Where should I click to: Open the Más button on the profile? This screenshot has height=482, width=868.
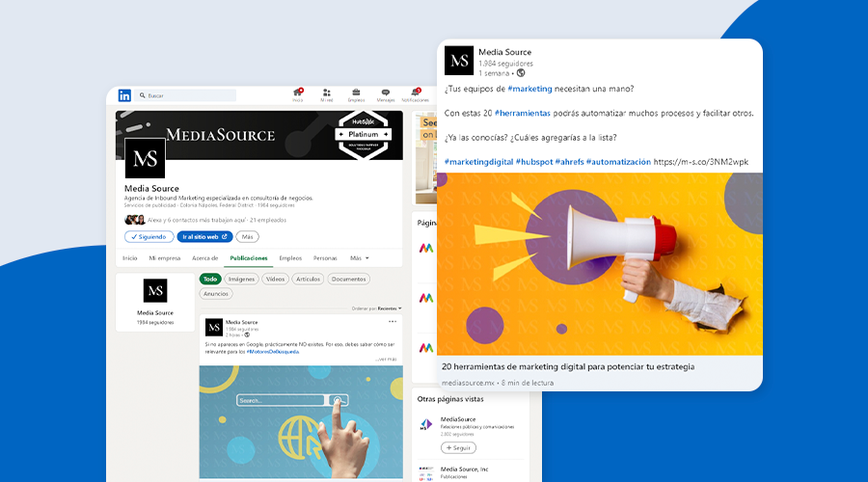(x=248, y=237)
